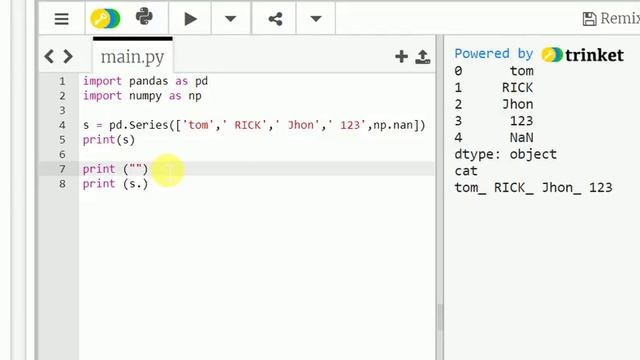Open the hamburger menu
Image resolution: width=640 pixels, height=360 pixels.
tap(62, 19)
